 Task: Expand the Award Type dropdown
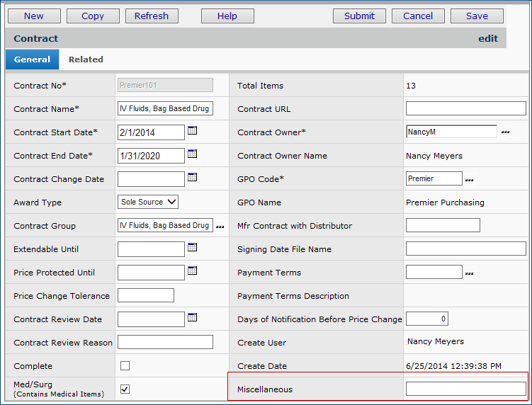[x=148, y=202]
